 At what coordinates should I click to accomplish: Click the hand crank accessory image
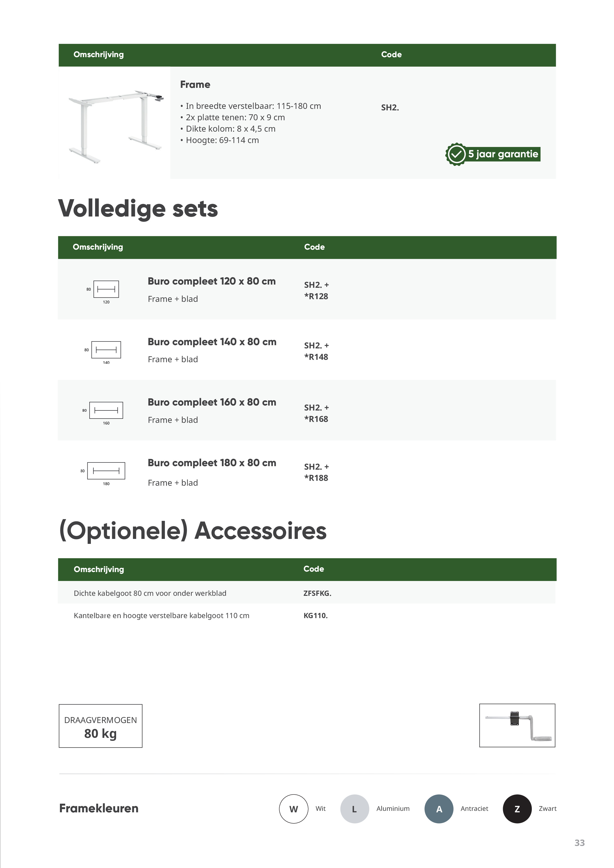tap(517, 726)
